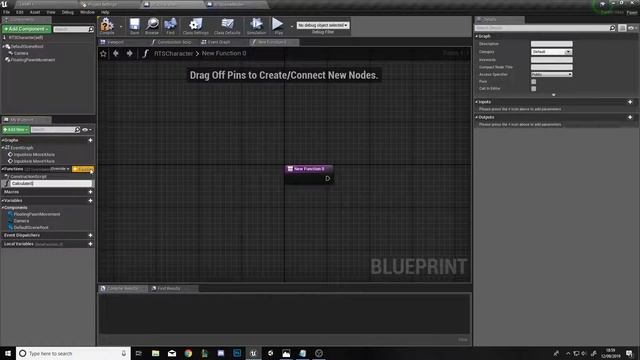
Task: Switch to the Compiler Results tab
Action: tap(122, 289)
